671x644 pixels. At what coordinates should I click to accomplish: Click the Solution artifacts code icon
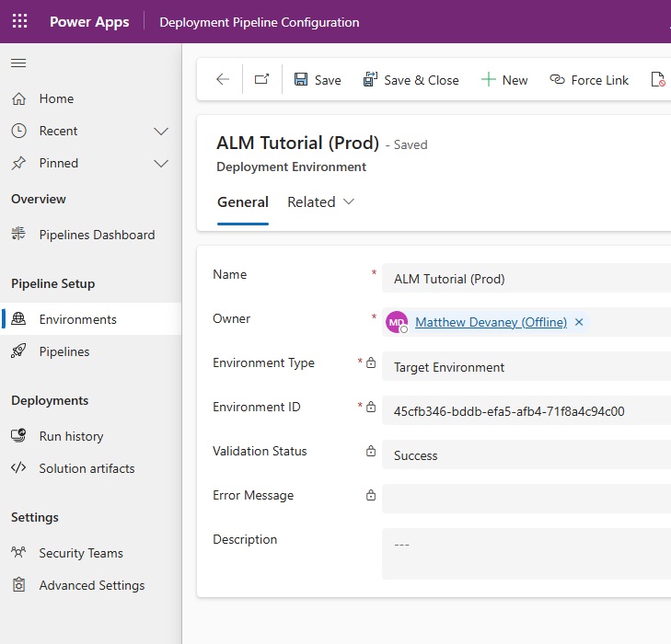tap(18, 467)
